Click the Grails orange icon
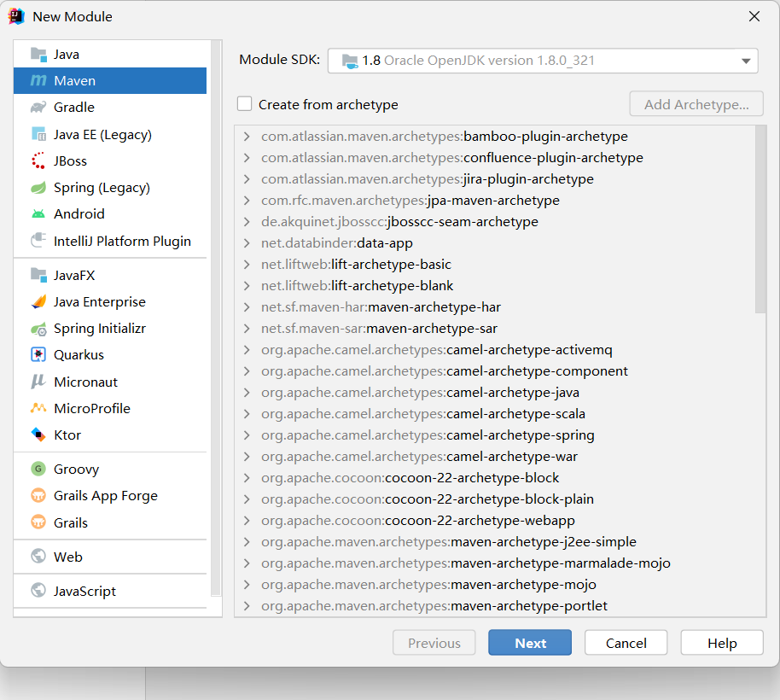780x700 pixels. pos(38,522)
